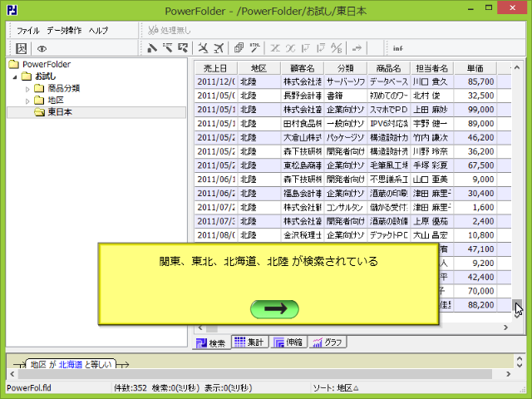Click the 顧客名 column header
This screenshot has width=532, height=399.
click(303, 68)
